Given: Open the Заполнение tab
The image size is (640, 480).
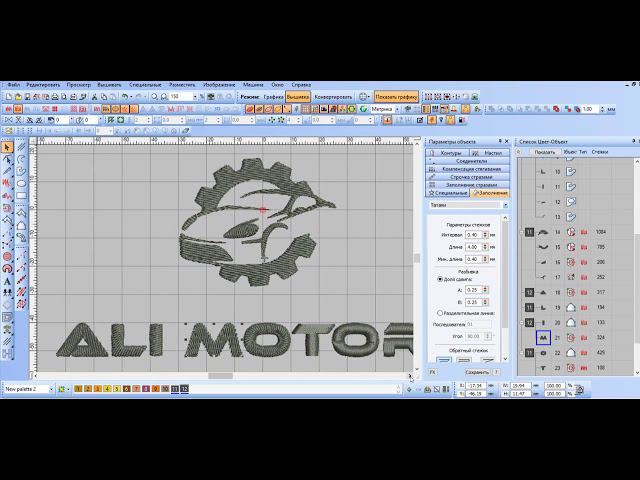Looking at the screenshot, I should coord(490,193).
